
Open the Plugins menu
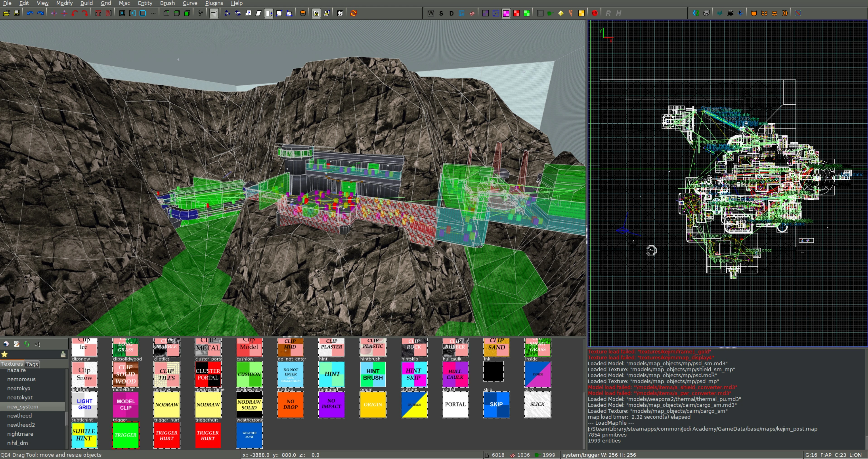coord(214,3)
